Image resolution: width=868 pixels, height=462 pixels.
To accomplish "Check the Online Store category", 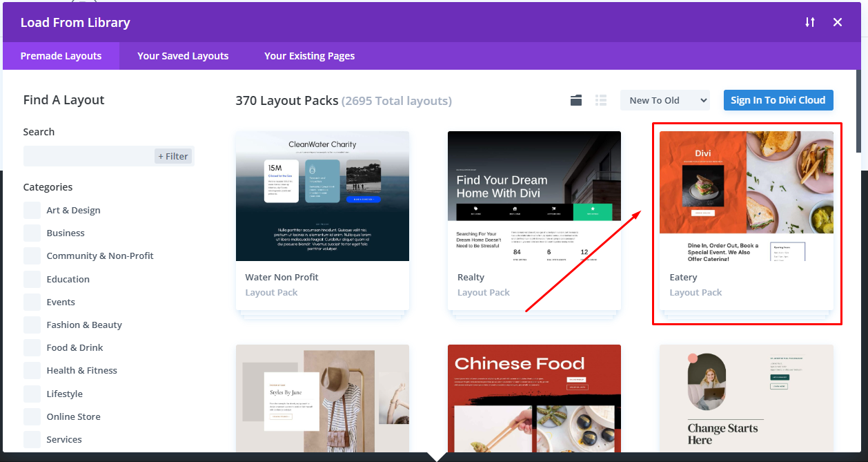I will pyautogui.click(x=32, y=416).
